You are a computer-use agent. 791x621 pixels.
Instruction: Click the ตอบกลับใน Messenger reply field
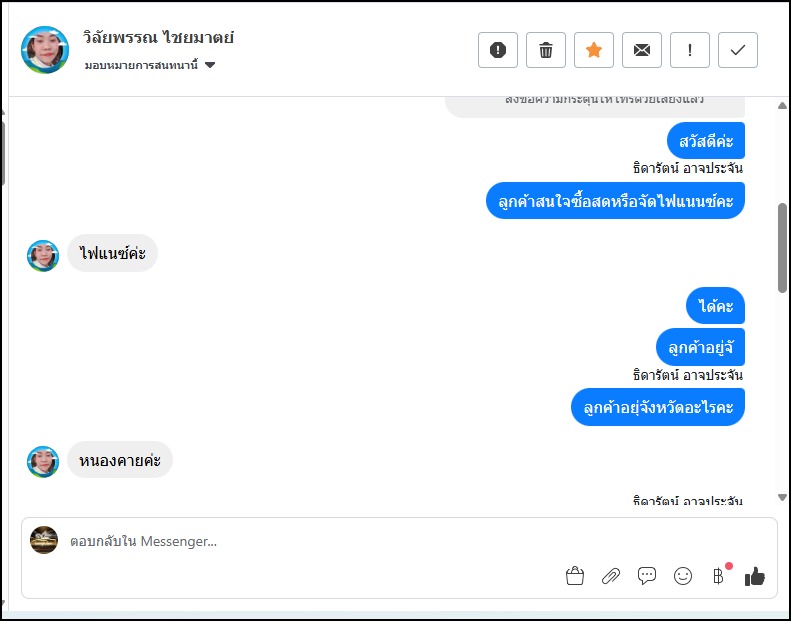(x=300, y=541)
